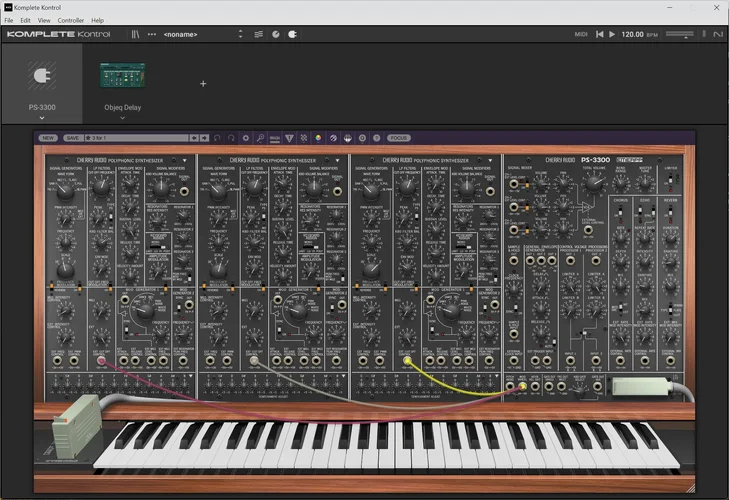Click the redo arrow in synth toolbar
Viewport: 729px width, 500px height.
click(231, 138)
